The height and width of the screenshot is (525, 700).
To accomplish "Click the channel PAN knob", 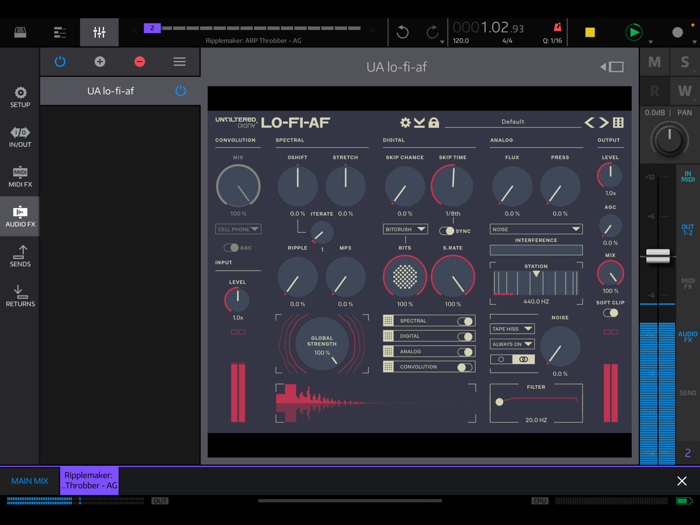I will pyautogui.click(x=669, y=139).
